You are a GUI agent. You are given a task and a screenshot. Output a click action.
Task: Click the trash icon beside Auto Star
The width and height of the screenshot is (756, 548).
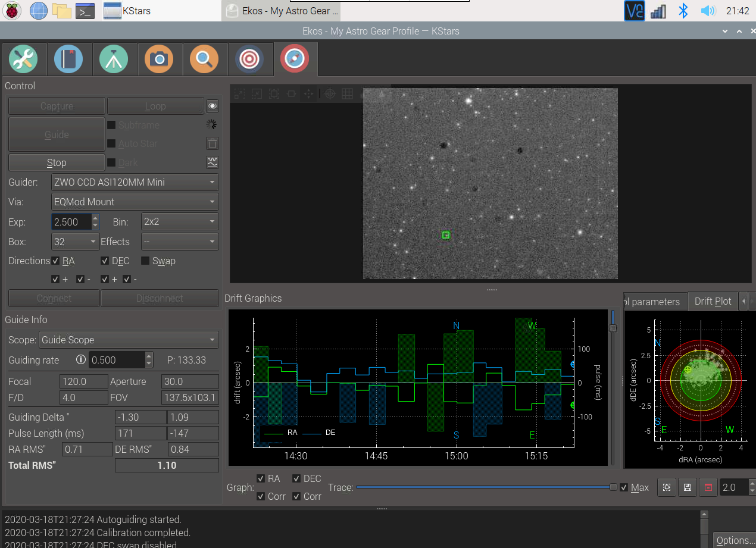(212, 143)
